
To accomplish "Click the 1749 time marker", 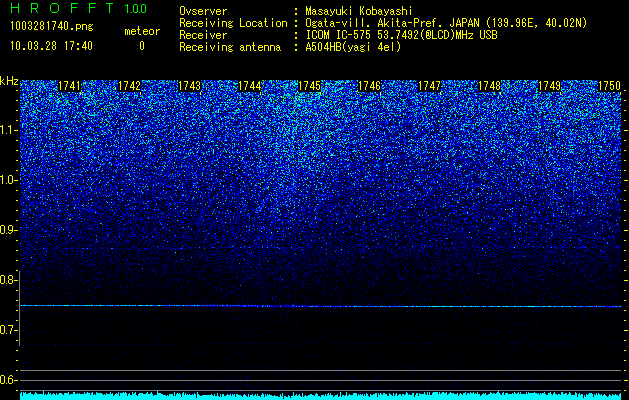I will point(550,86).
